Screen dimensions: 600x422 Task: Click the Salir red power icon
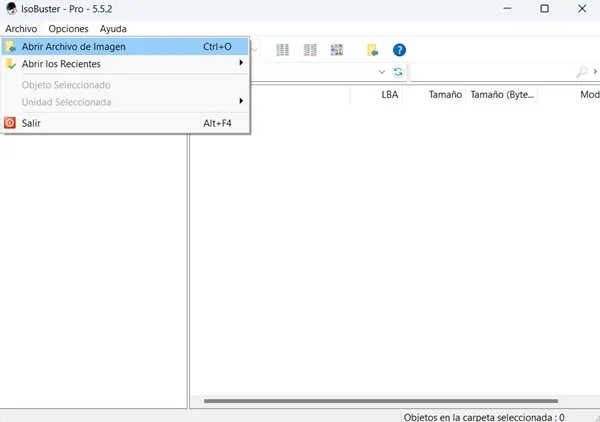pos(10,123)
